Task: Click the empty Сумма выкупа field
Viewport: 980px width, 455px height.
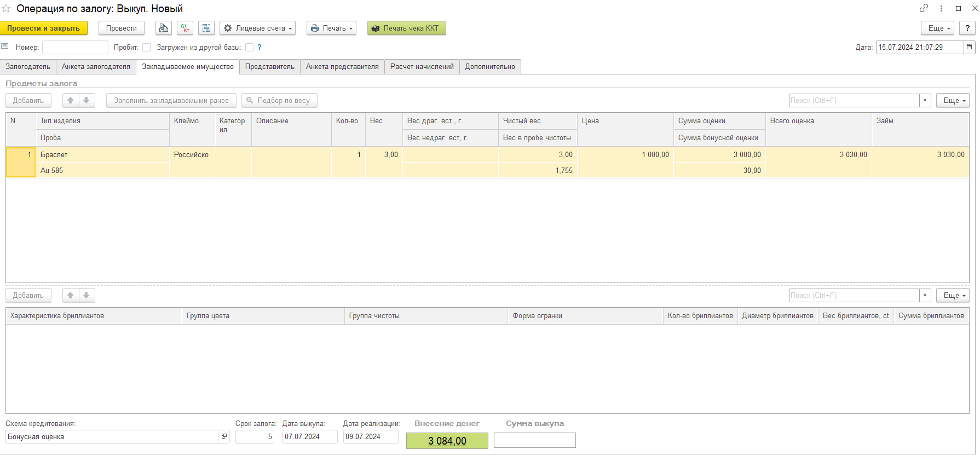Action: (x=535, y=440)
